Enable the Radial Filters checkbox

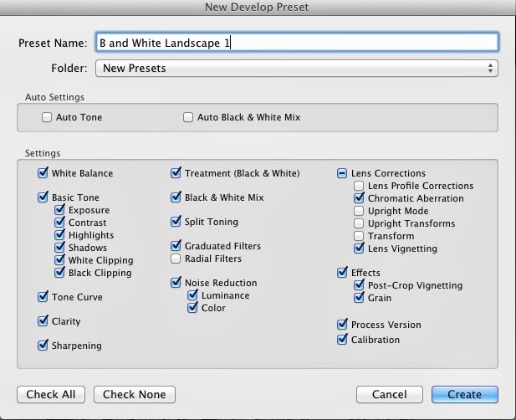[176, 259]
